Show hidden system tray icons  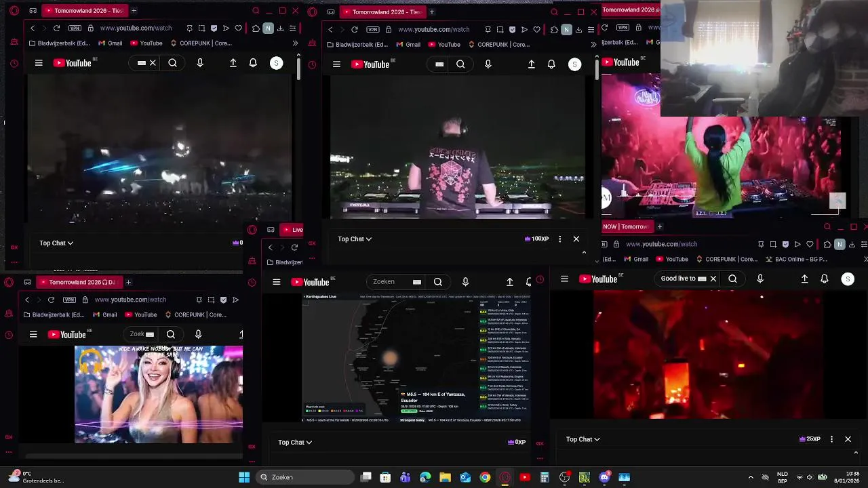click(x=751, y=477)
